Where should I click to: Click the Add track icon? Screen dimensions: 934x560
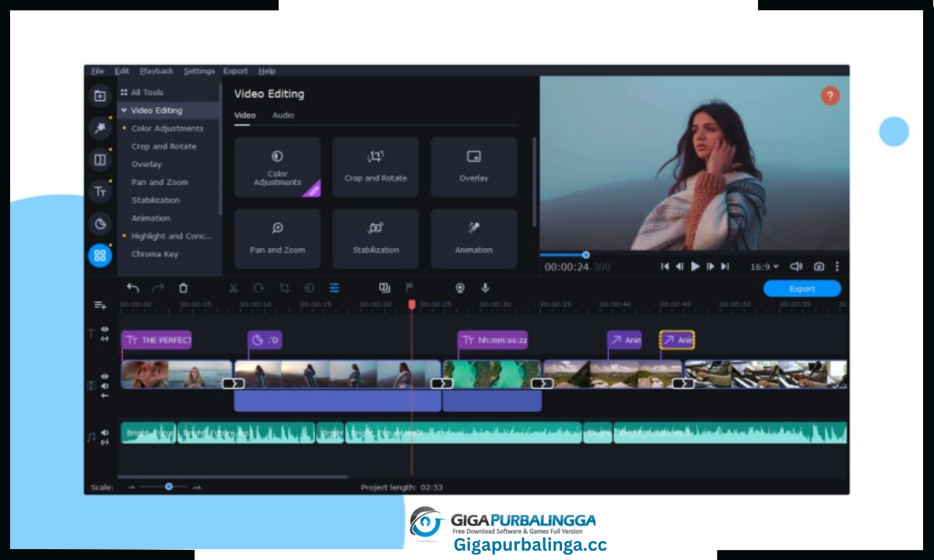coord(100,305)
